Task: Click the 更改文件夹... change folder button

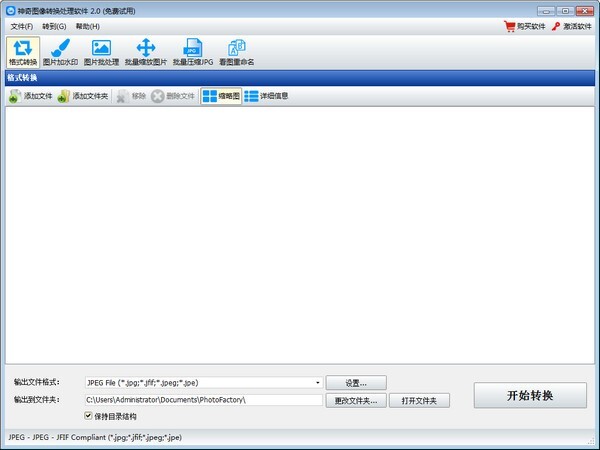Action: click(x=356, y=401)
